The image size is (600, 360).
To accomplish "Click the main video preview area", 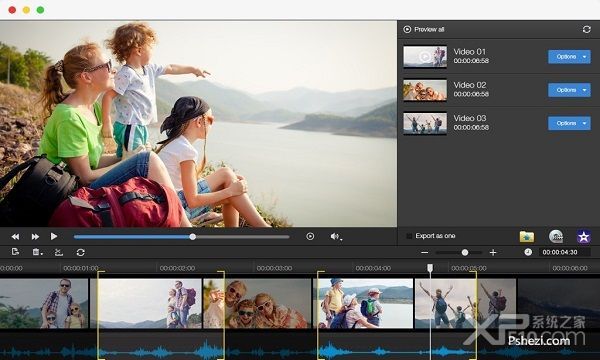I will click(x=198, y=124).
